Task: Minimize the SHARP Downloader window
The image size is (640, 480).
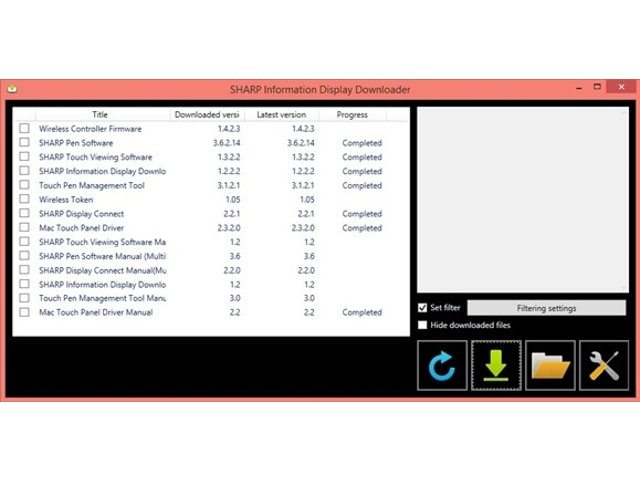Action: (x=579, y=88)
